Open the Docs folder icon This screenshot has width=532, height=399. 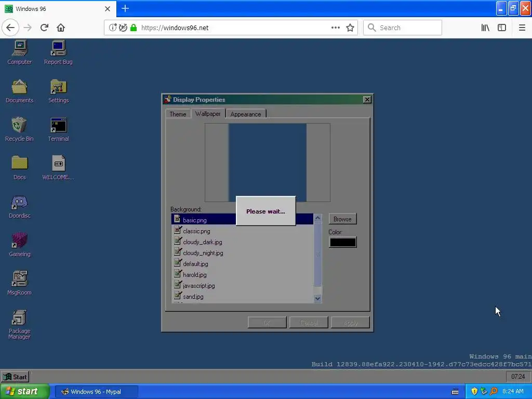[19, 168]
